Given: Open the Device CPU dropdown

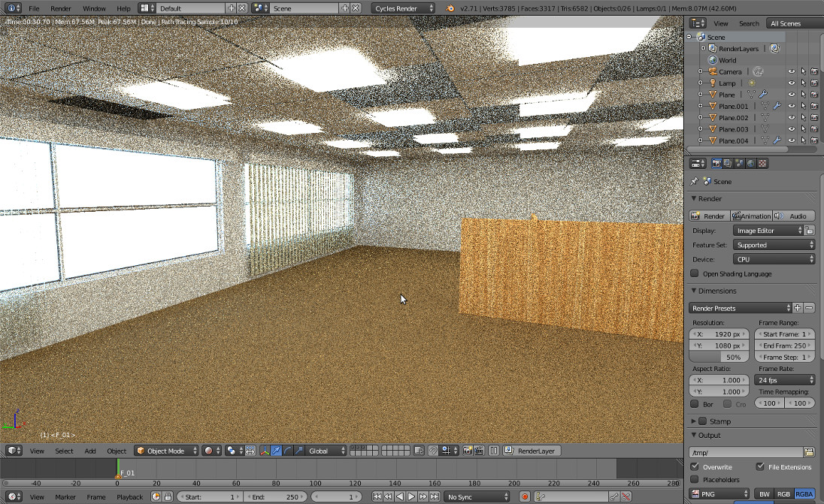Looking at the screenshot, I should 774,259.
